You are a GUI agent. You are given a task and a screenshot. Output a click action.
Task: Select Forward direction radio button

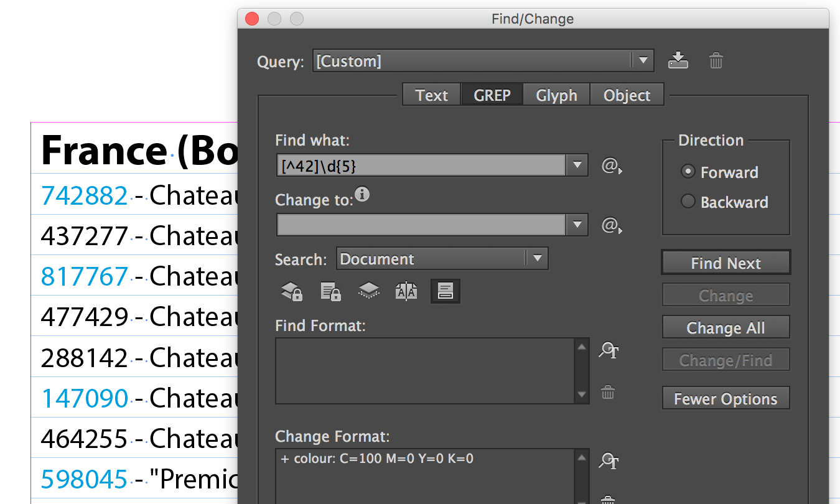click(688, 172)
